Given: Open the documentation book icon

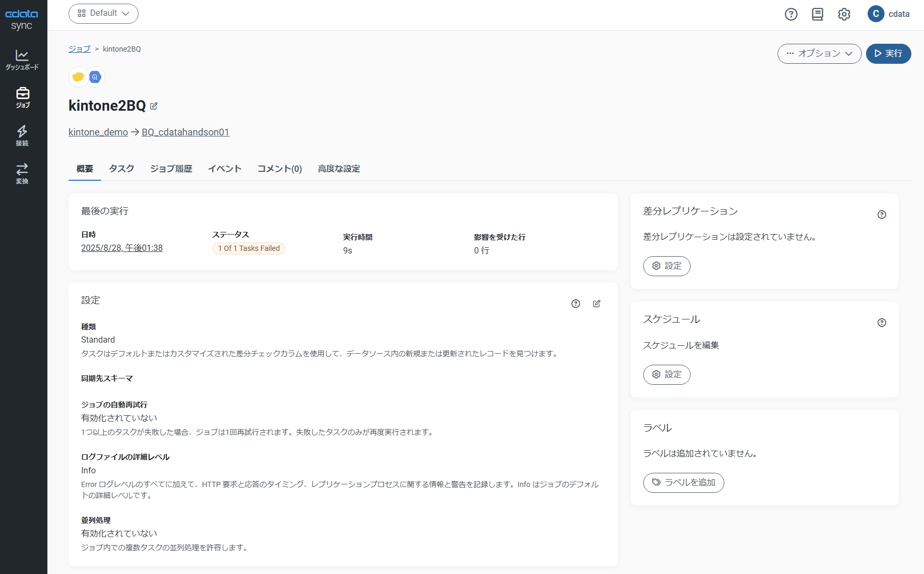Looking at the screenshot, I should [x=817, y=14].
